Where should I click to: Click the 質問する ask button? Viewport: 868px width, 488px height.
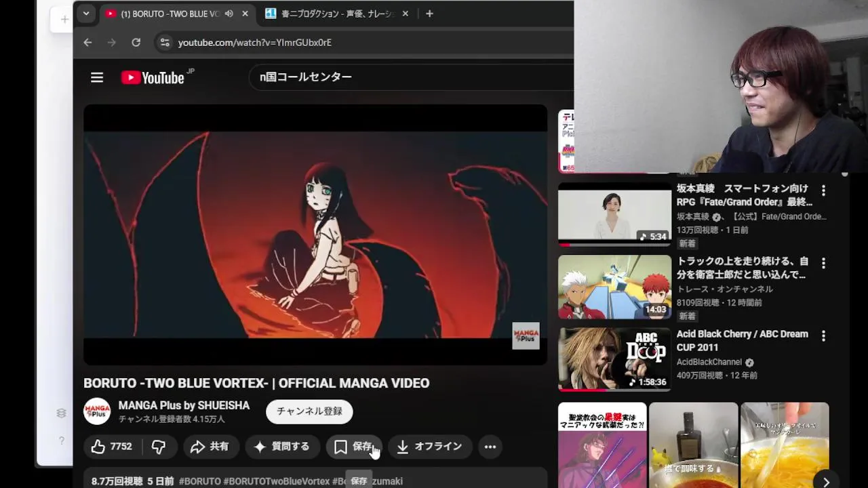click(282, 447)
